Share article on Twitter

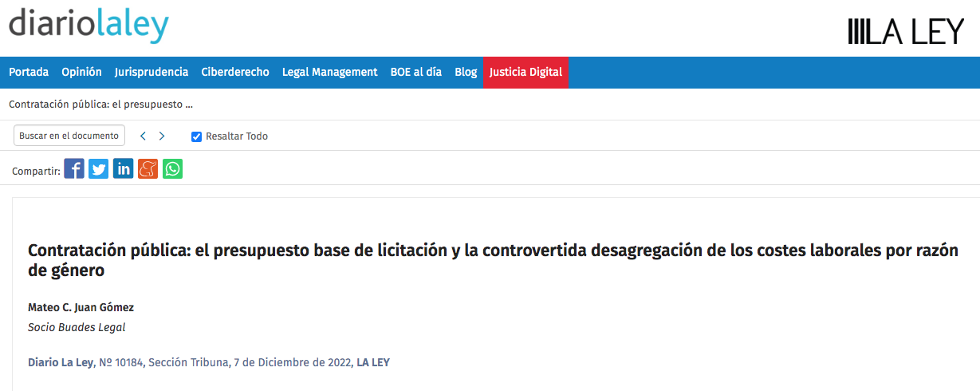tap(99, 169)
